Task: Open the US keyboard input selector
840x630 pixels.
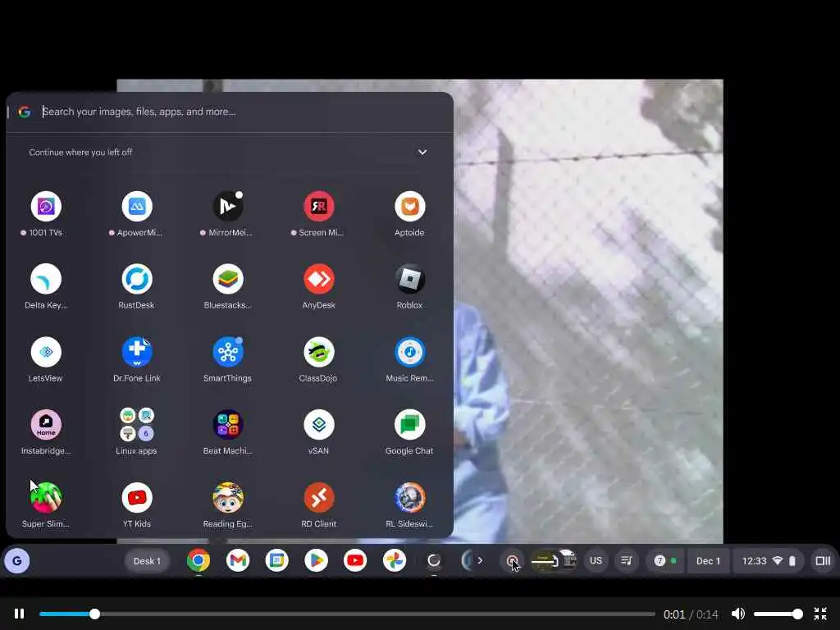Action: tap(596, 561)
